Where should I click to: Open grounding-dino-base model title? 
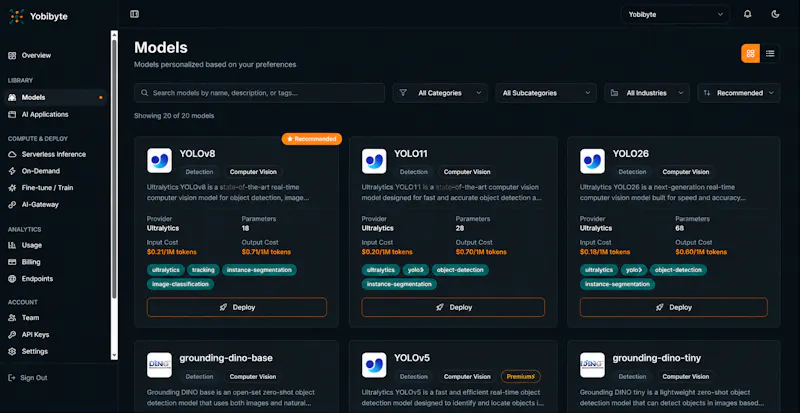coord(226,358)
